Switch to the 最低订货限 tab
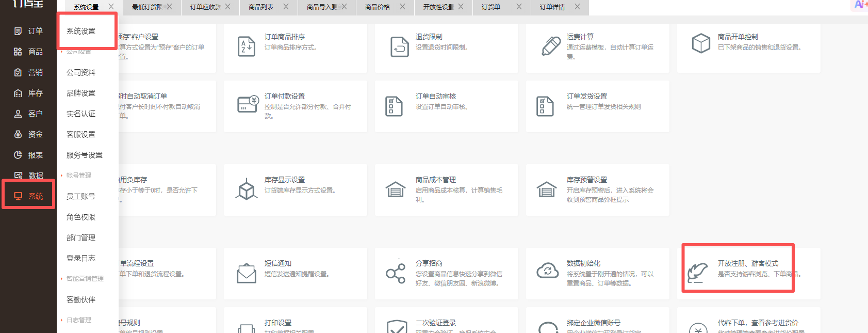Viewport: 868px width, 333px height. (148, 7)
